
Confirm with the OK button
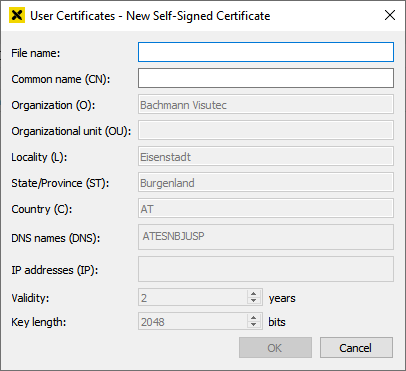point(275,348)
